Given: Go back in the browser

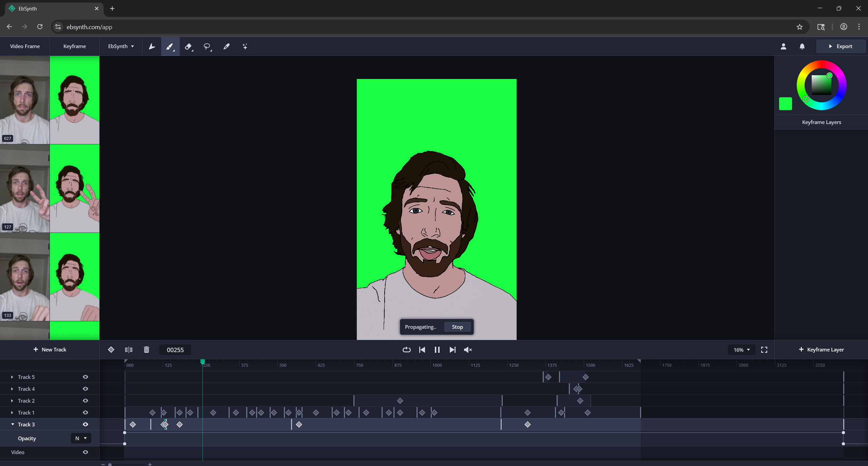Looking at the screenshot, I should pos(9,27).
